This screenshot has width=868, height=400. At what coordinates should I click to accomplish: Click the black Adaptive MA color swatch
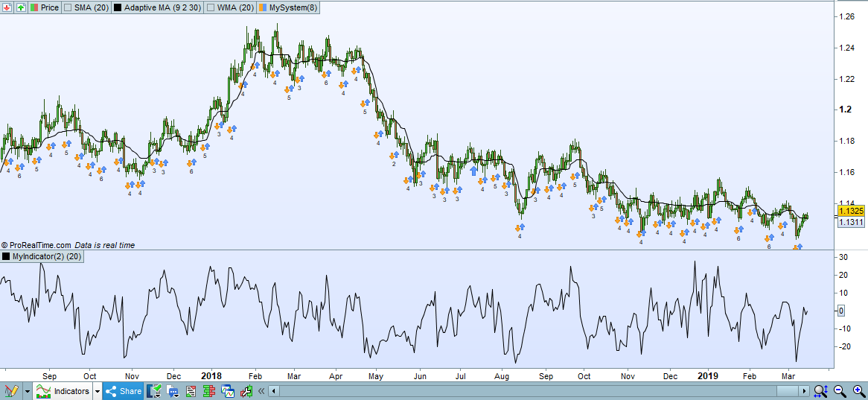coord(118,7)
